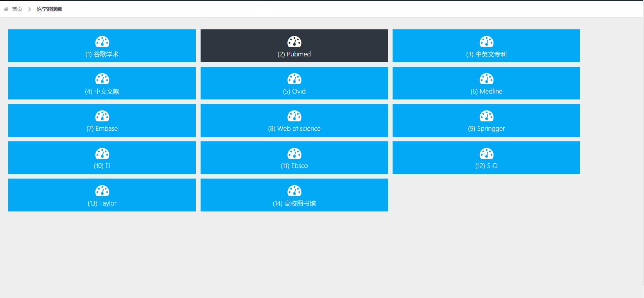Viewport: 644px width, 298px height.
Task: Click the gauge icon above 中英文专利
Action: [486, 42]
